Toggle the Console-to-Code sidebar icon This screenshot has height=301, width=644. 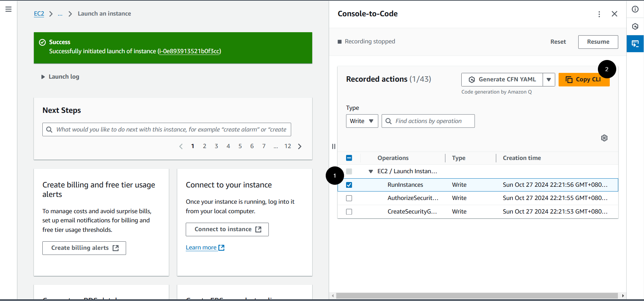coord(635,43)
